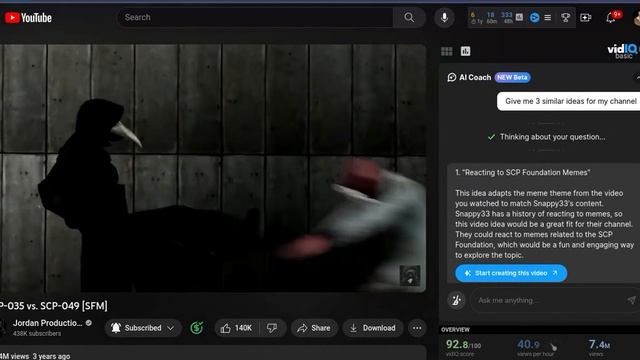640x360 pixels.
Task: Click the 438K subscribers text
Action: (37, 333)
